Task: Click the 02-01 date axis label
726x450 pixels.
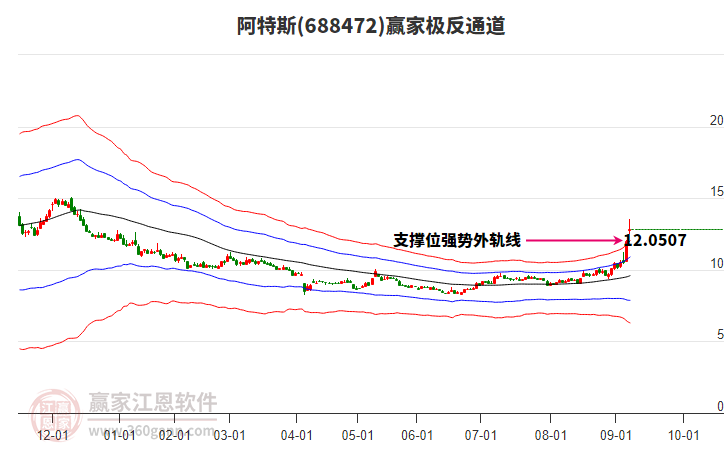Action: 174,435
